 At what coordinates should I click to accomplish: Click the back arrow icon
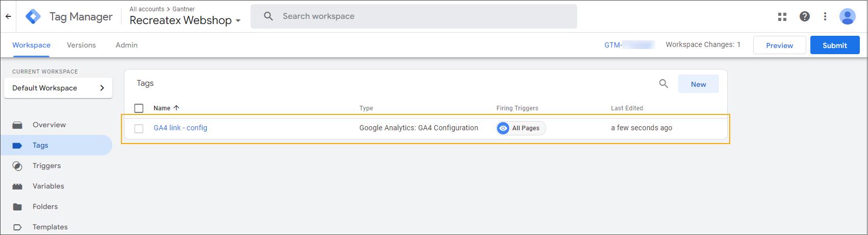[x=8, y=16]
